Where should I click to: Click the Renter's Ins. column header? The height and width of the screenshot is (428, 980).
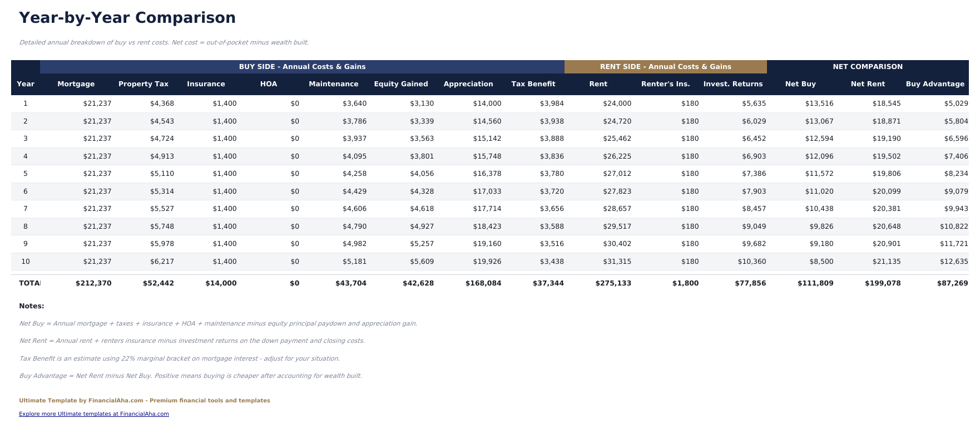click(x=665, y=84)
